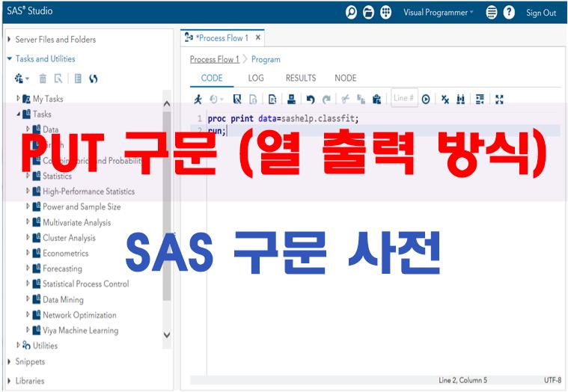Select Cluster Analysis folder

click(x=69, y=238)
